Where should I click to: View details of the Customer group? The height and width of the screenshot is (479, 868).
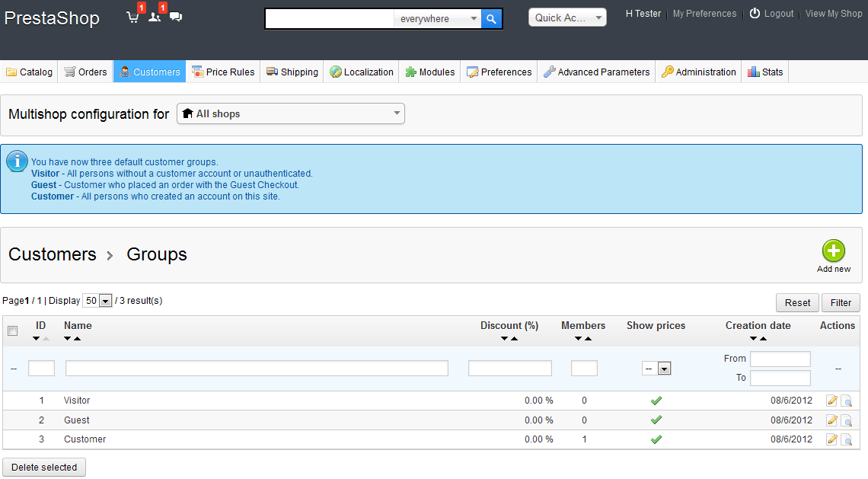(x=846, y=440)
